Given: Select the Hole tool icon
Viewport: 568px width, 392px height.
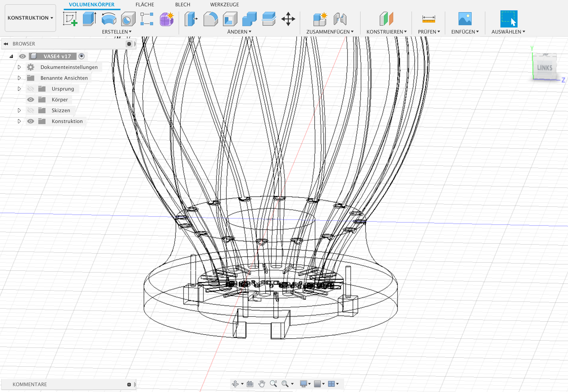Looking at the screenshot, I should (128, 19).
